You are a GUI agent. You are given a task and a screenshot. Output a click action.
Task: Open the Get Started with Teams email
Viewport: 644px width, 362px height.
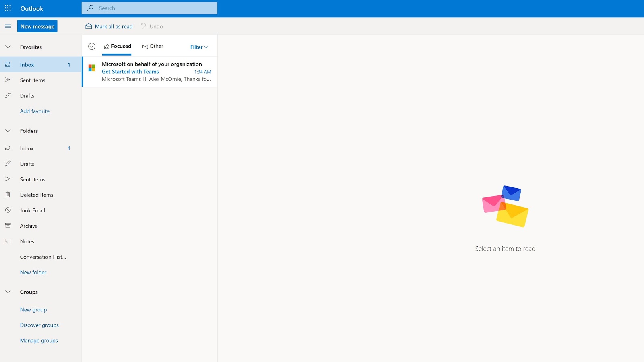click(150, 72)
